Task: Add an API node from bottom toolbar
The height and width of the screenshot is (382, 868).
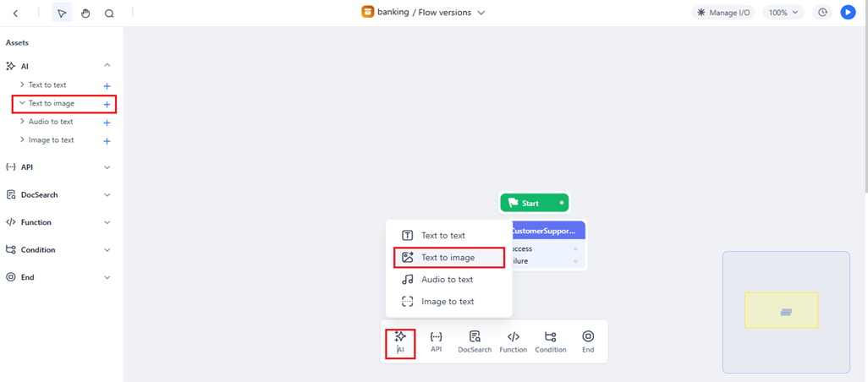Action: [436, 341]
